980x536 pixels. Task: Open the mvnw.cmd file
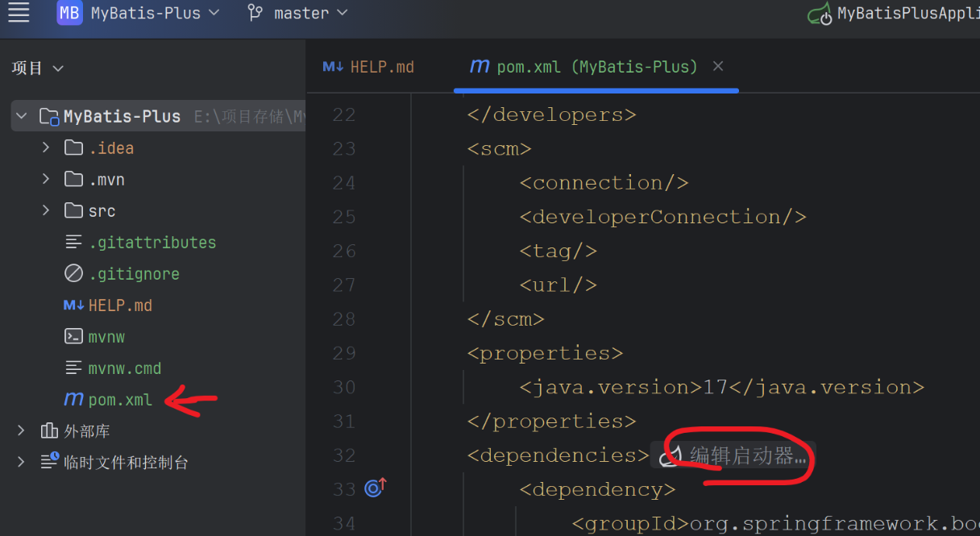[125, 368]
